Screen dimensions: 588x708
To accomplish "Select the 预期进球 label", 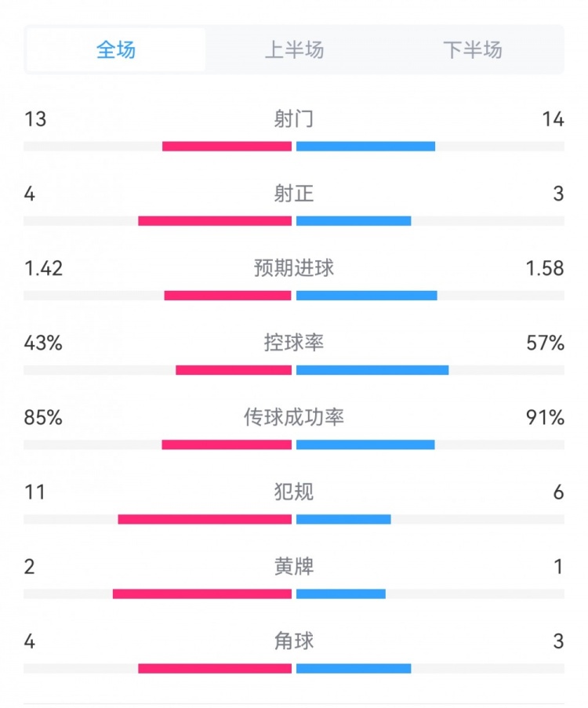I will (294, 268).
